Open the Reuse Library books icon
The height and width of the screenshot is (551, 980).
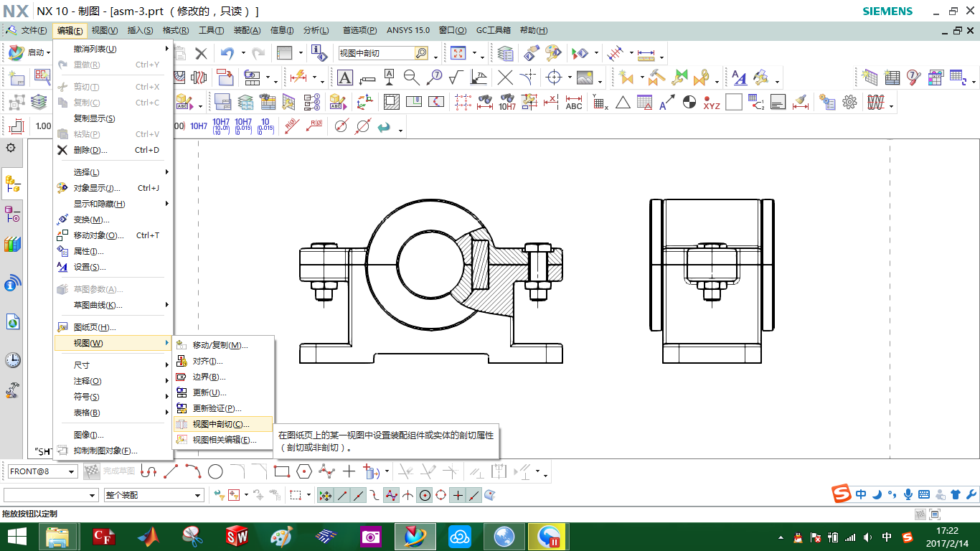pyautogui.click(x=12, y=244)
